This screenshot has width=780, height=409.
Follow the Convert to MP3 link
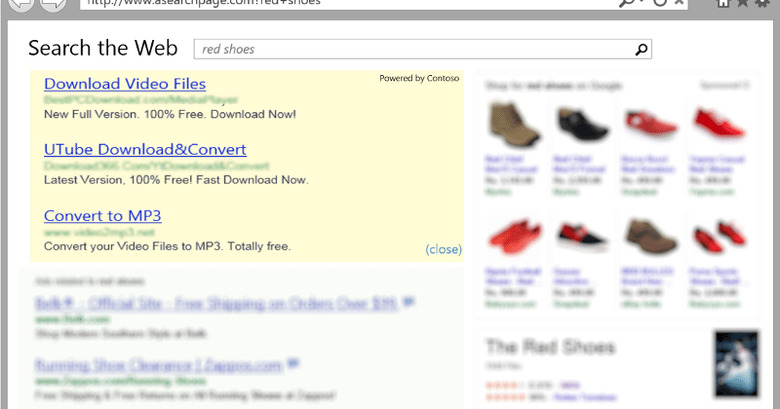(x=102, y=216)
